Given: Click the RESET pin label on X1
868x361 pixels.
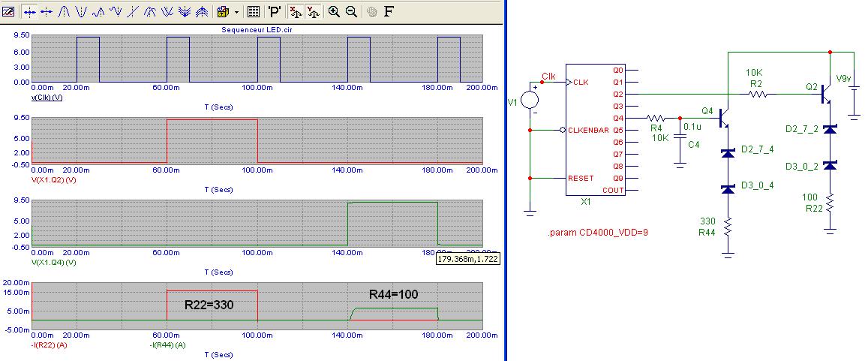Looking at the screenshot, I should coord(581,179).
